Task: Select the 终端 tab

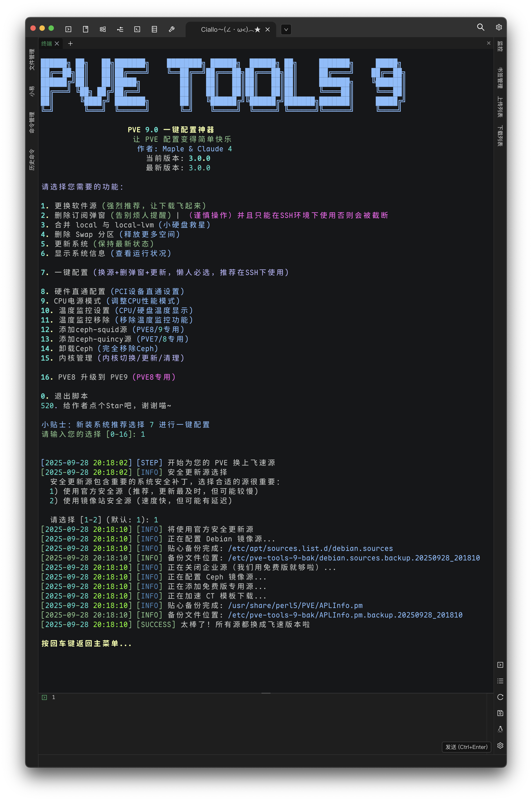Action: [x=47, y=43]
